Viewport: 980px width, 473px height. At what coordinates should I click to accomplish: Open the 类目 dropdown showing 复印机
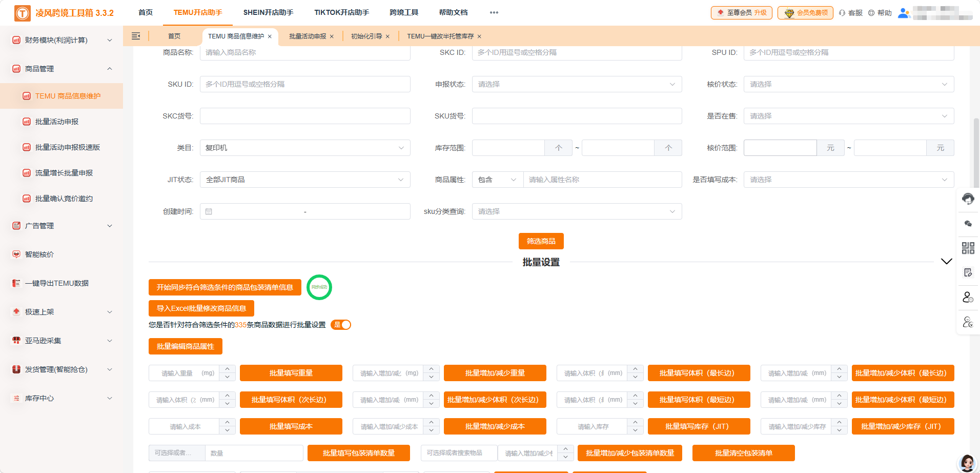point(305,148)
